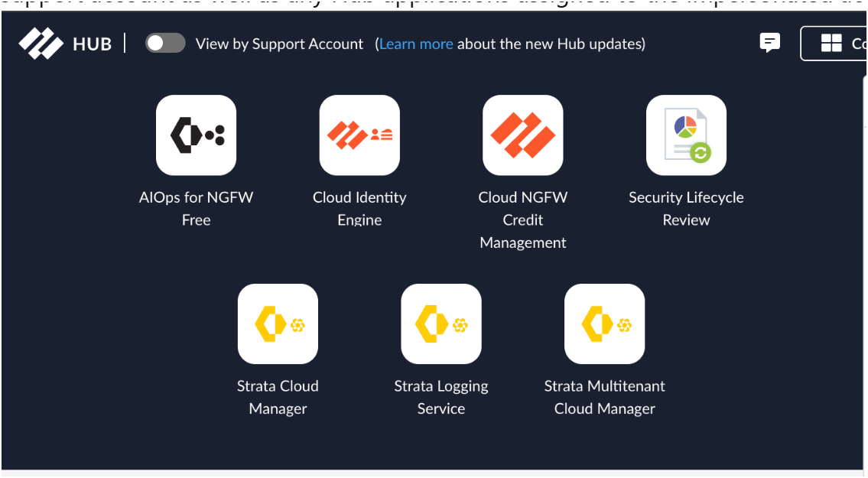Click the Strata Logging Service label
Viewport: 868px width, 478px height.
tap(441, 397)
